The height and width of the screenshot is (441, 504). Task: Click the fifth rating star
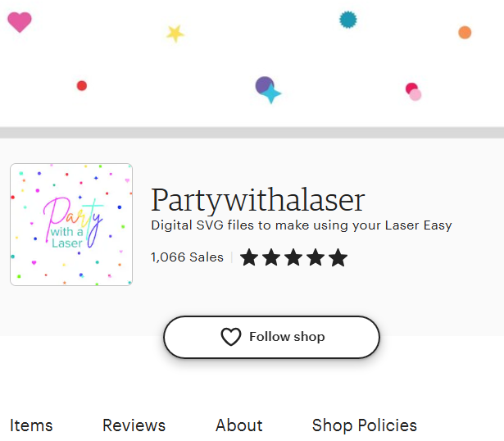(338, 258)
